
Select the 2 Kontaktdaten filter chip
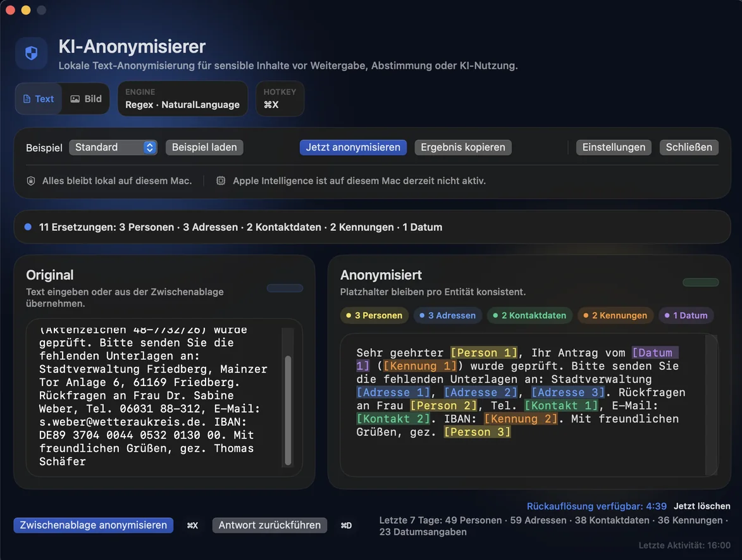[x=529, y=315]
